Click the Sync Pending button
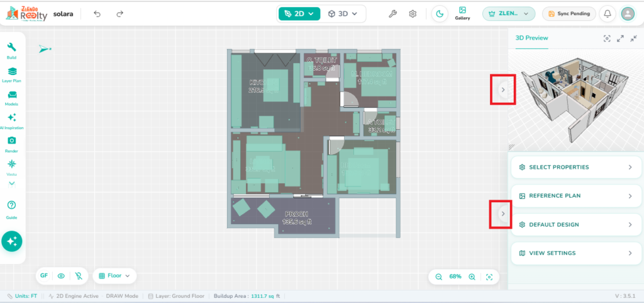Screen dimensions: 644x303 click(569, 14)
